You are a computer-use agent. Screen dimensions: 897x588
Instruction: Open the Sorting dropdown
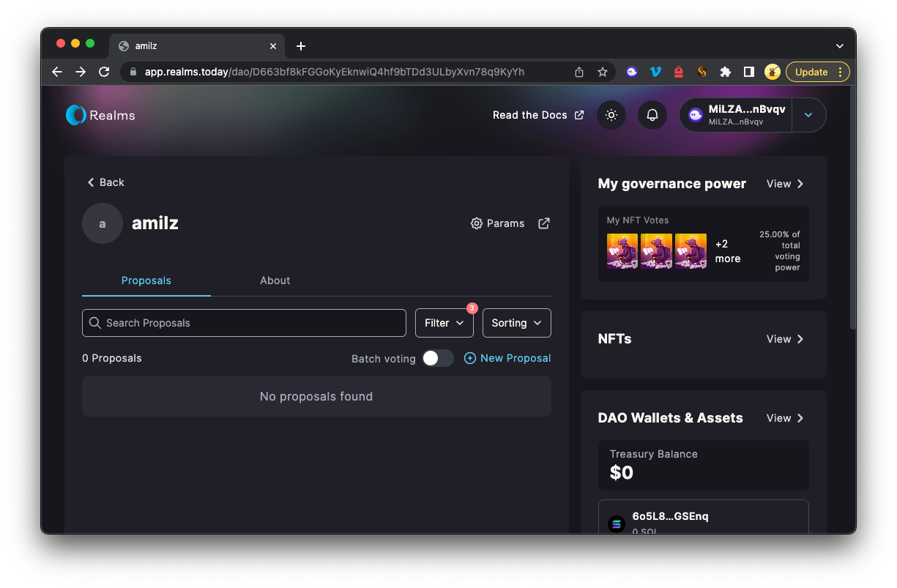tap(516, 323)
